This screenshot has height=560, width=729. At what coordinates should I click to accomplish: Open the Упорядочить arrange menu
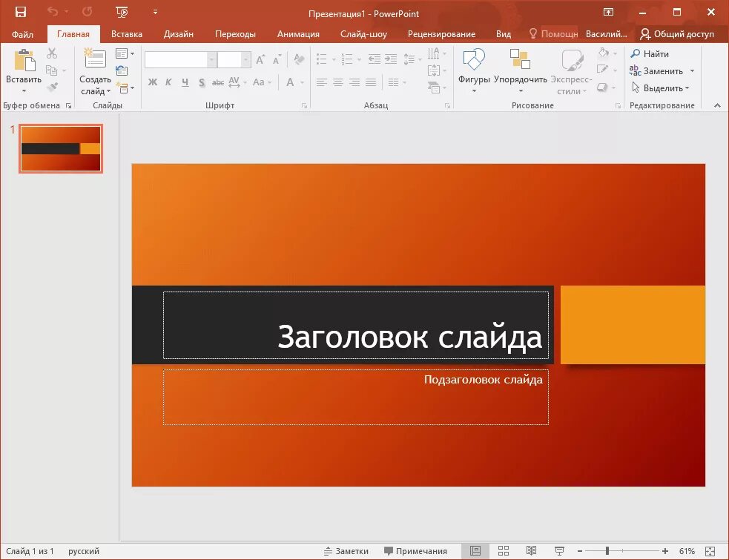[521, 70]
